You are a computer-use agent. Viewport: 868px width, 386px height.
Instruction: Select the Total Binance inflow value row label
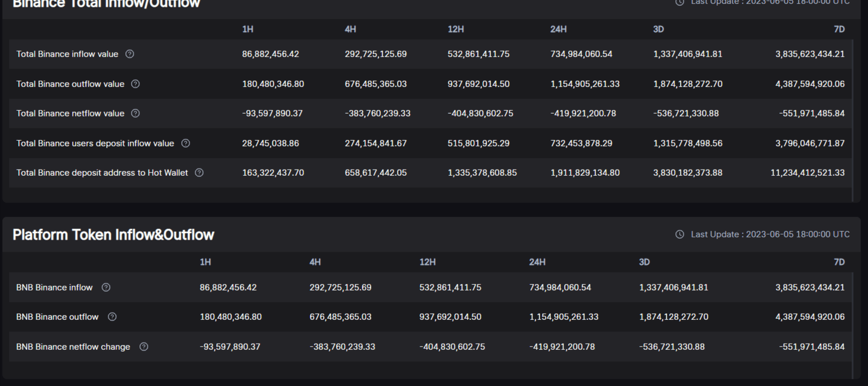(x=67, y=54)
